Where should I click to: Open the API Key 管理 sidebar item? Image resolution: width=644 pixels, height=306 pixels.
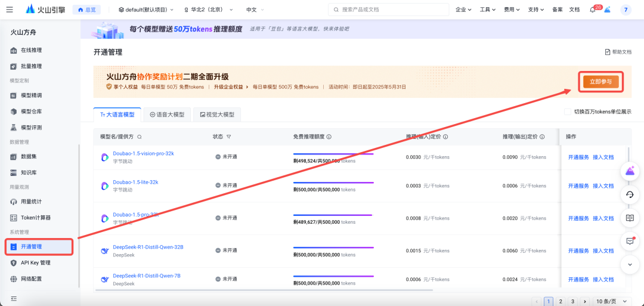pyautogui.click(x=36, y=262)
